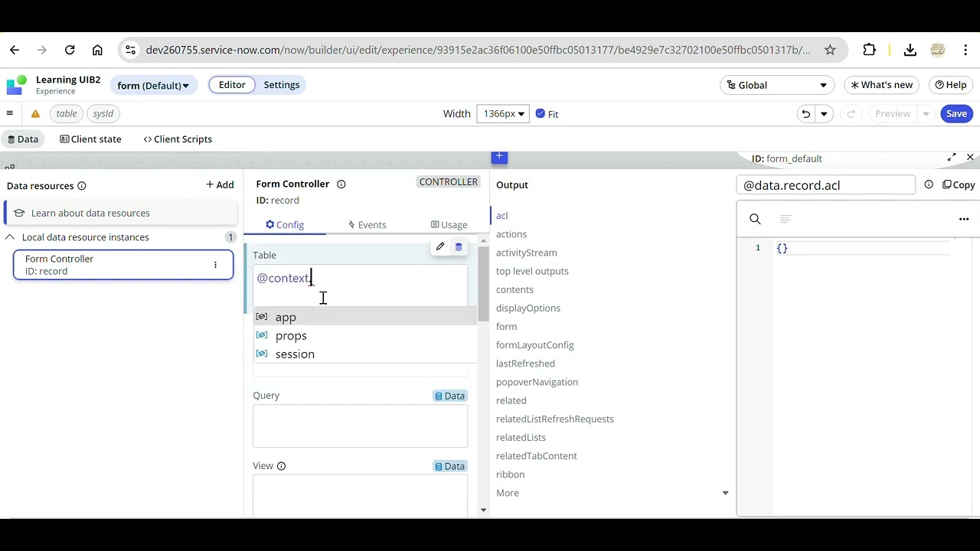Open Form Controller three-dot options menu
This screenshot has width=980, height=551.
pyautogui.click(x=215, y=265)
